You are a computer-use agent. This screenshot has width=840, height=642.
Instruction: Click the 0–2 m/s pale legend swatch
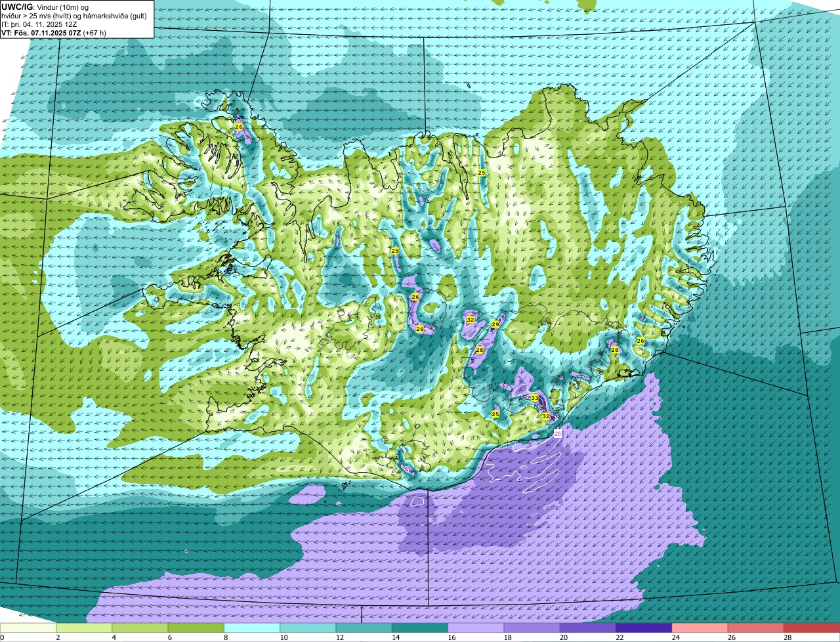[x=28, y=628]
